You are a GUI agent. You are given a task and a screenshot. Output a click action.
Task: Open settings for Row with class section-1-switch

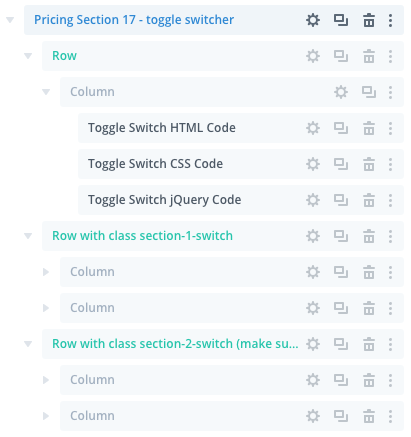click(313, 236)
